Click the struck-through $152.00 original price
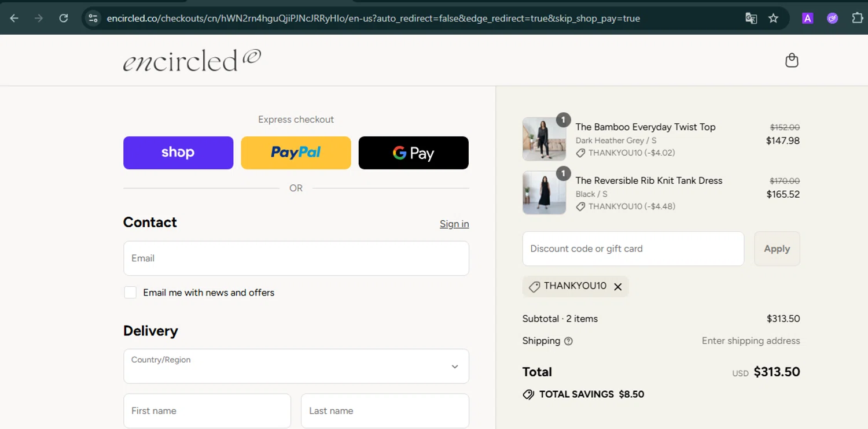The height and width of the screenshot is (429, 868). (785, 127)
